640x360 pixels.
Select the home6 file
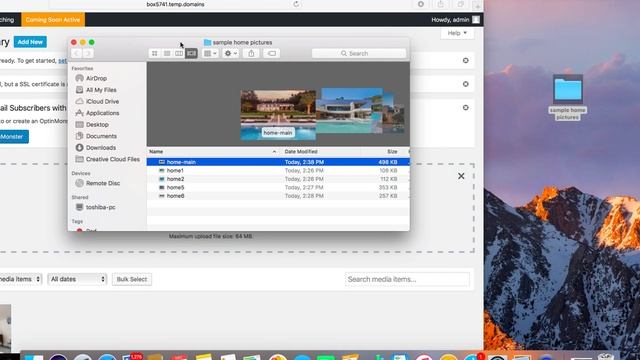point(278,196)
